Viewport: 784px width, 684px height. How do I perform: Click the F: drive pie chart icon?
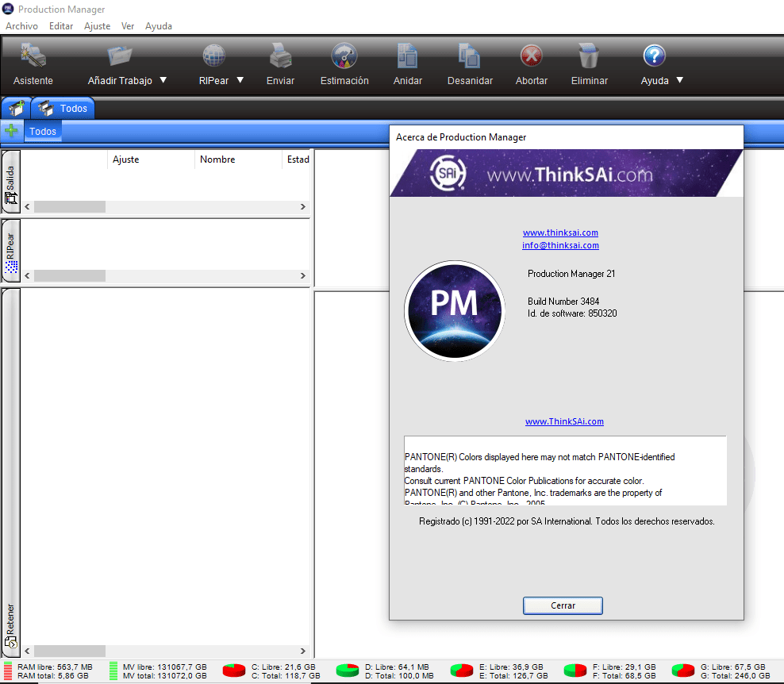575,671
